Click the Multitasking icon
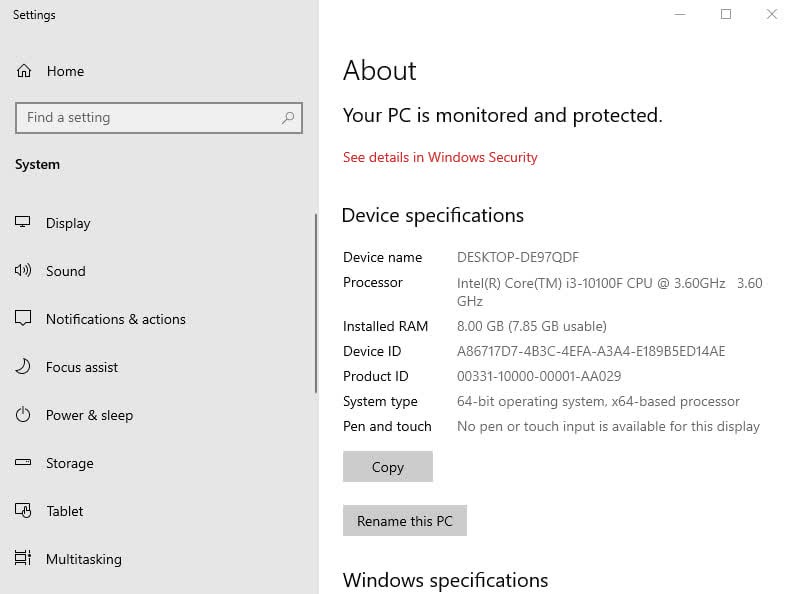Screen dimensions: 795x594 click(x=23, y=559)
